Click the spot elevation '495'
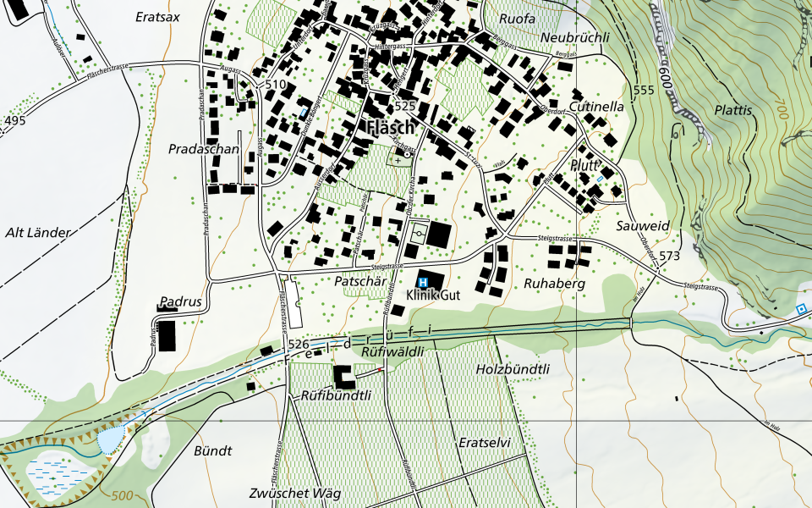Image resolution: width=812 pixels, height=508 pixels. [x=14, y=121]
